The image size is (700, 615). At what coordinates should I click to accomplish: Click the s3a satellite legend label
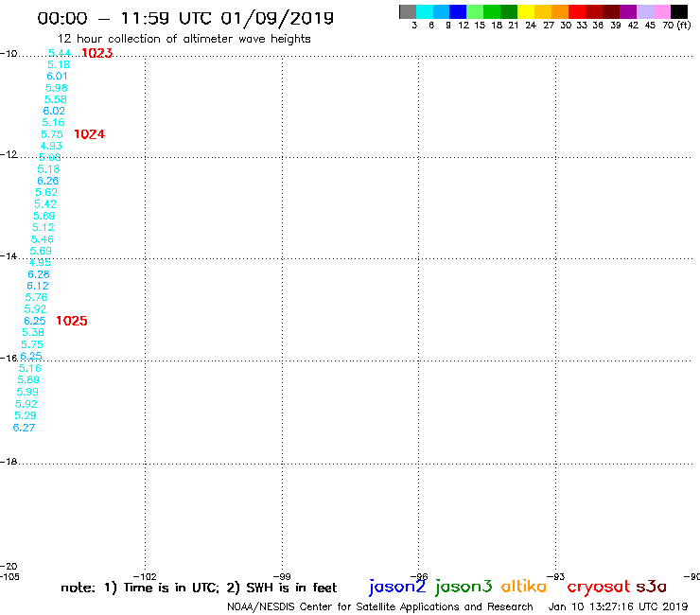[652, 586]
